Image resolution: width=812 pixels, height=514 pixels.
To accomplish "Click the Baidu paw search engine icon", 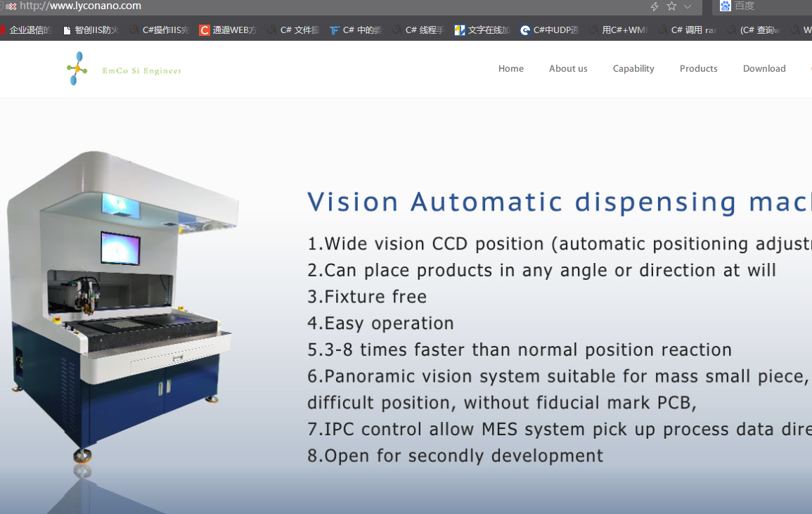I will point(726,6).
